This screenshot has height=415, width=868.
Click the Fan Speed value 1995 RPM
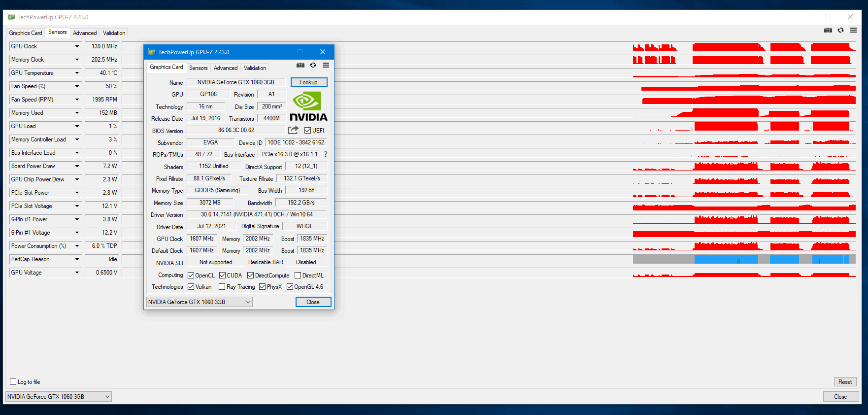point(102,100)
